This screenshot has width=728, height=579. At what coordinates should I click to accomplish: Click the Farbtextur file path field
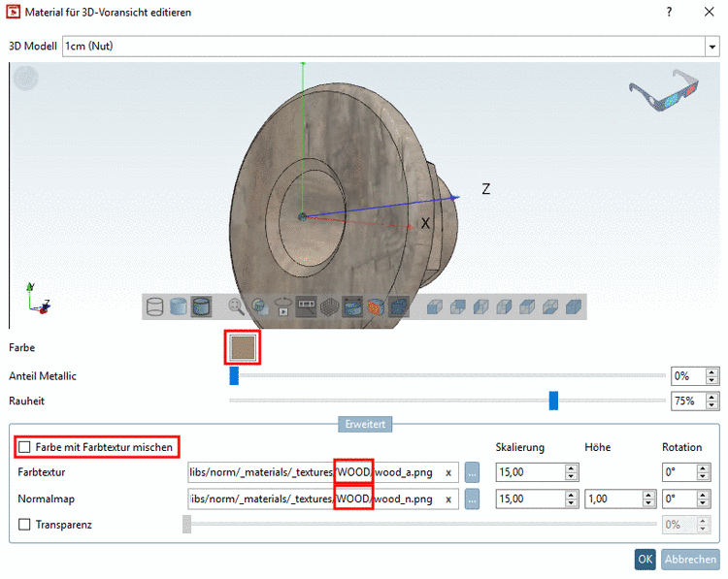click(x=323, y=472)
